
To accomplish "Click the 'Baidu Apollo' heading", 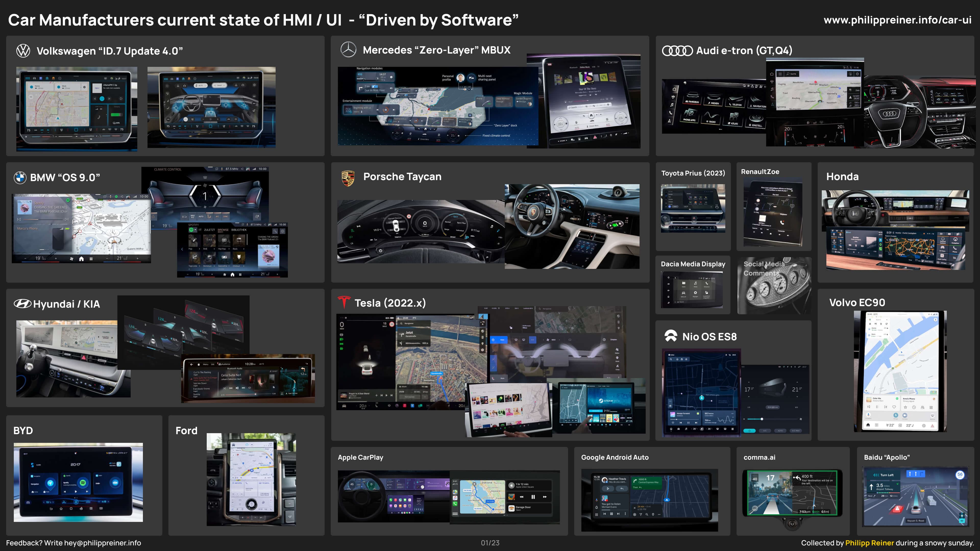I will 887,457.
